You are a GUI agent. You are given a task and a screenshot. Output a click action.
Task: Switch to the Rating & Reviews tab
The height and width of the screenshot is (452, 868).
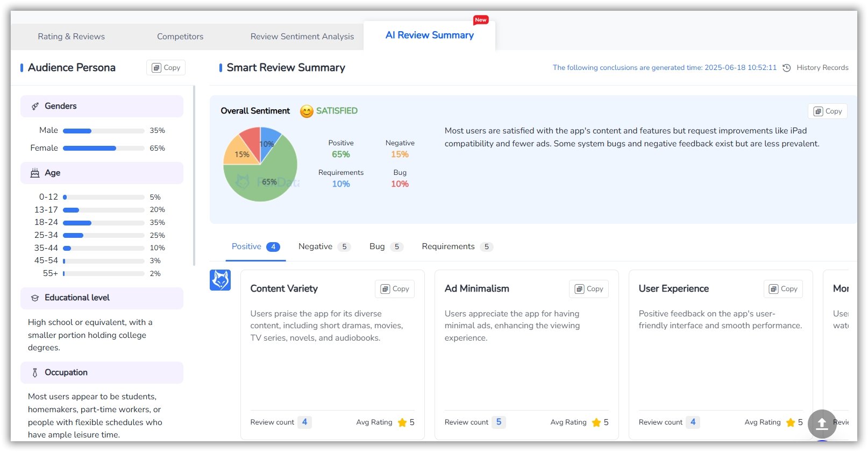[x=71, y=37]
